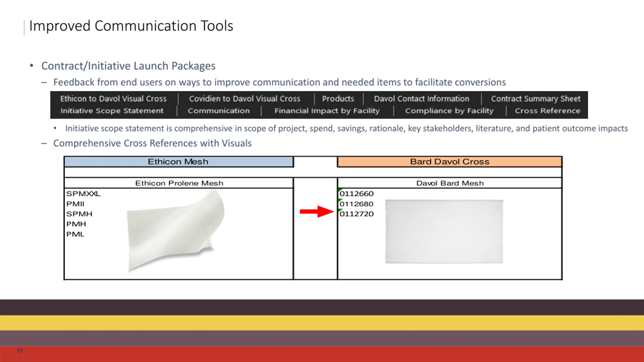Select the Compliance by Facility tab
The height and width of the screenshot is (362, 644).
pyautogui.click(x=449, y=111)
